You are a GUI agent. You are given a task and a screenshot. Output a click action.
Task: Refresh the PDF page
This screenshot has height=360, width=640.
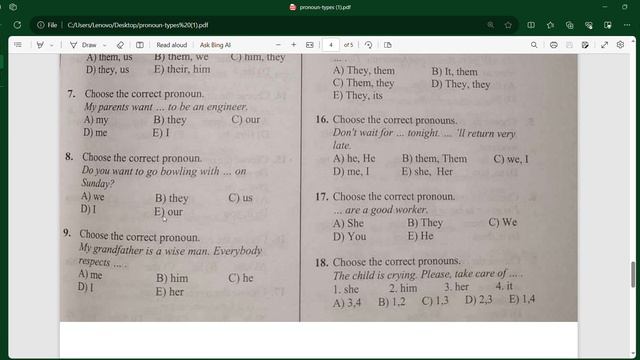point(17,25)
